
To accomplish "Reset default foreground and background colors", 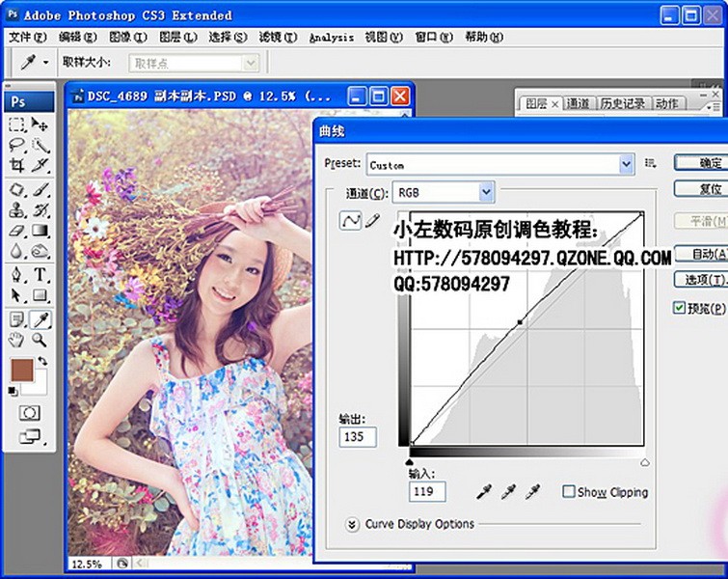I will point(13,392).
